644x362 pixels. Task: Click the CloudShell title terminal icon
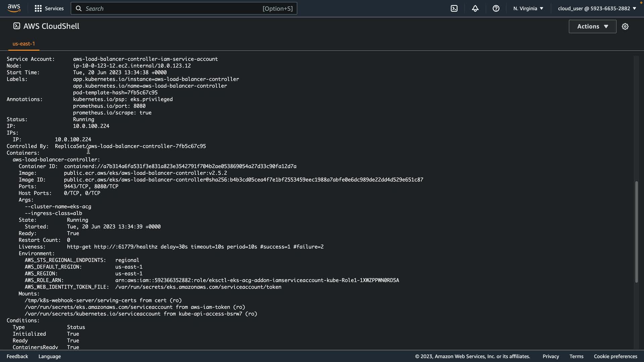coord(16,26)
